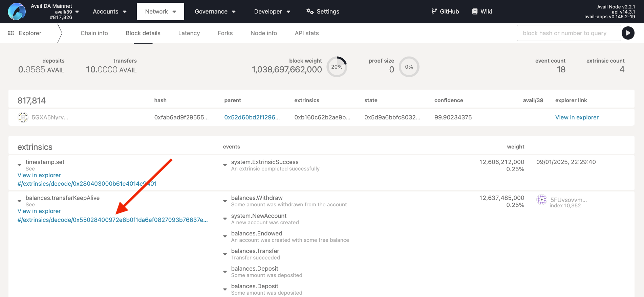
Task: Expand the system.NewAccount event
Action: (225, 219)
